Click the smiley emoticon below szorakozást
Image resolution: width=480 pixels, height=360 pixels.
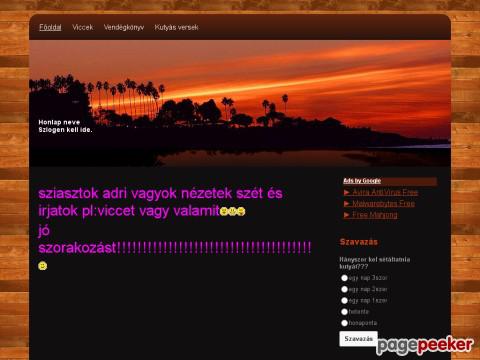43,266
